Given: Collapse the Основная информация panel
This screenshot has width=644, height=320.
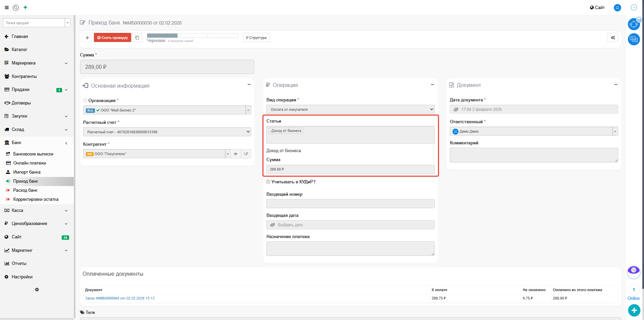Looking at the screenshot, I should pos(249,85).
